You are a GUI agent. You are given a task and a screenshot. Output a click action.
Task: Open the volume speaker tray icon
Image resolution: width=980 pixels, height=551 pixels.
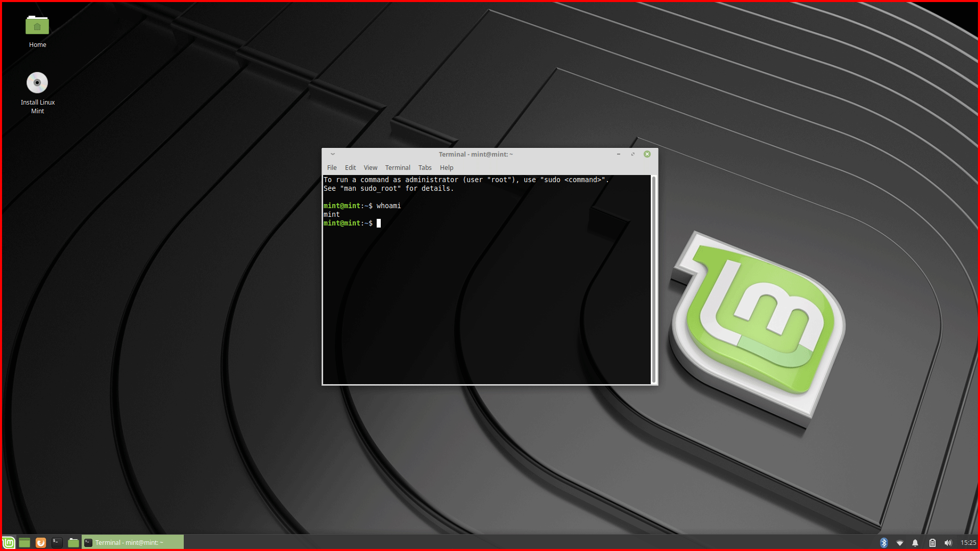948,542
